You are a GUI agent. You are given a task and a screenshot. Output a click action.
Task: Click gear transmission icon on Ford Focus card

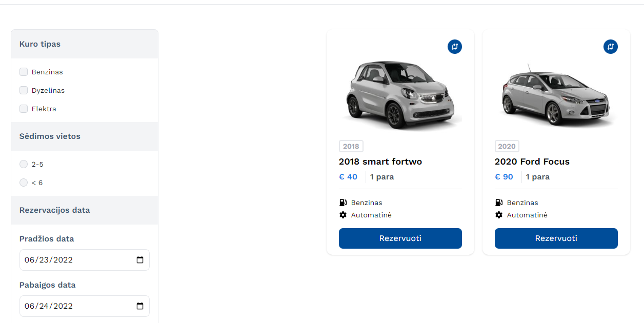point(499,215)
